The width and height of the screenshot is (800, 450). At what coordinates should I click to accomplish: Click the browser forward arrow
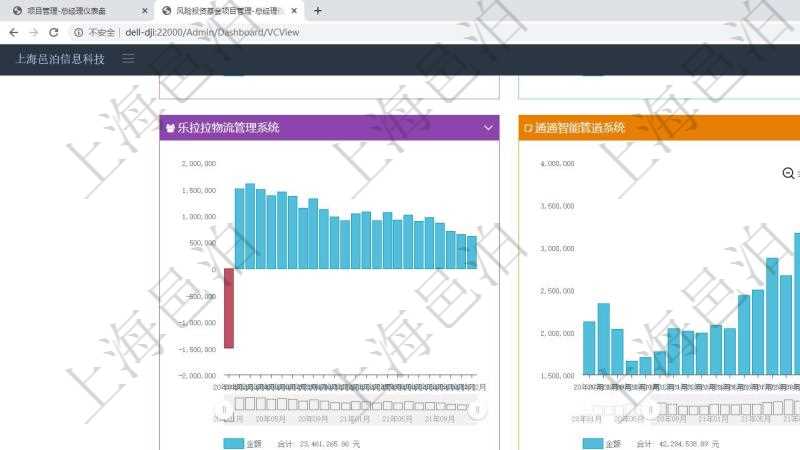pyautogui.click(x=34, y=32)
